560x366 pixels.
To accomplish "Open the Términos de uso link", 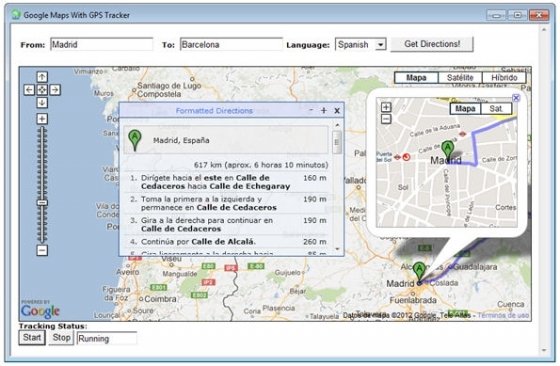I will [x=503, y=316].
